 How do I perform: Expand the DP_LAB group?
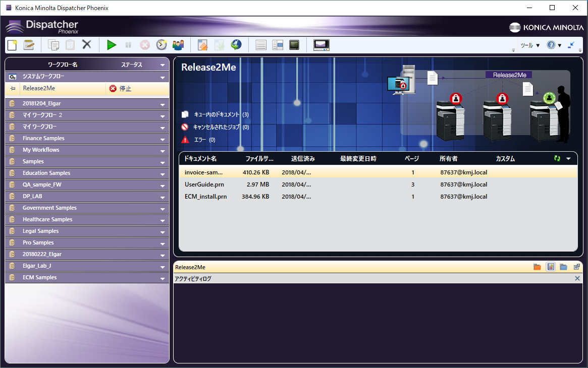pos(163,197)
